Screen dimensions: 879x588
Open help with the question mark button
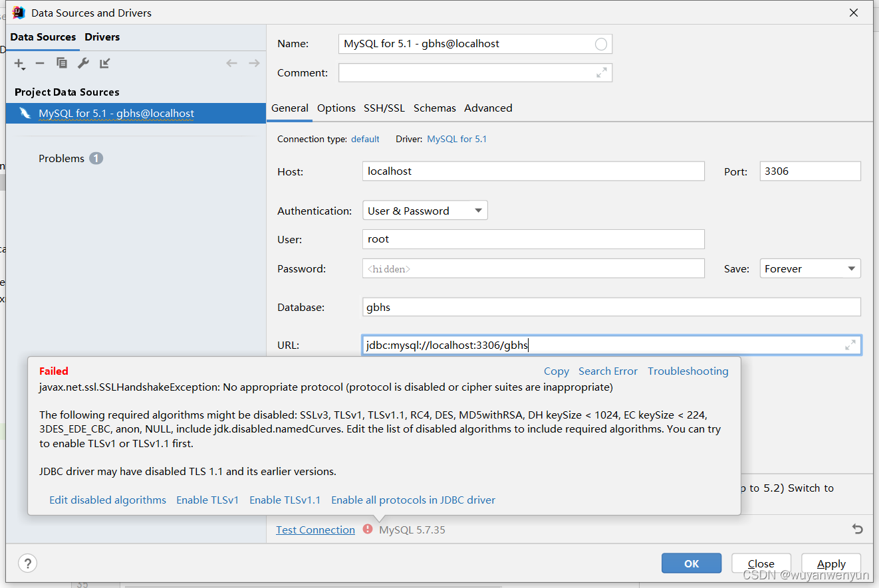27,563
